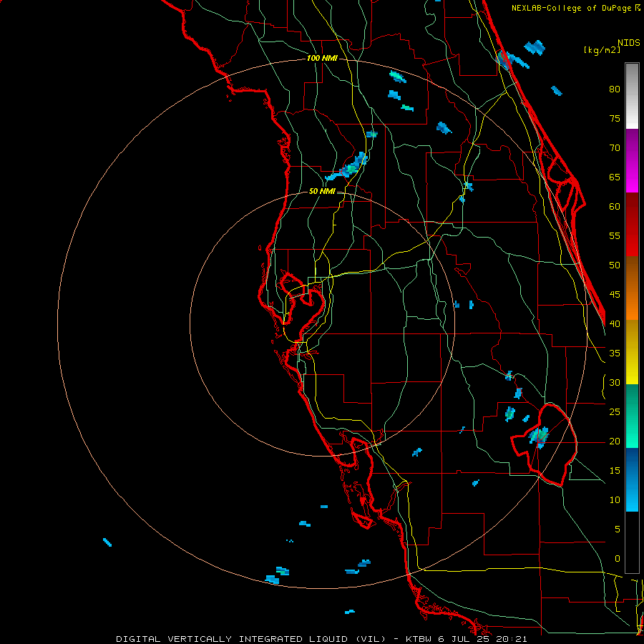
Task: Click the 30 value on color scale
Action: tap(615, 383)
